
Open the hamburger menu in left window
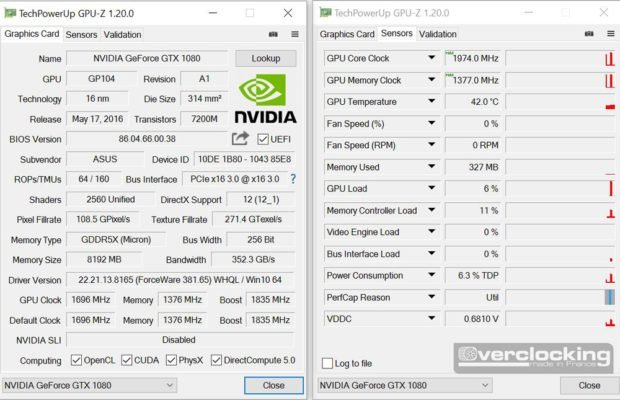[294, 34]
